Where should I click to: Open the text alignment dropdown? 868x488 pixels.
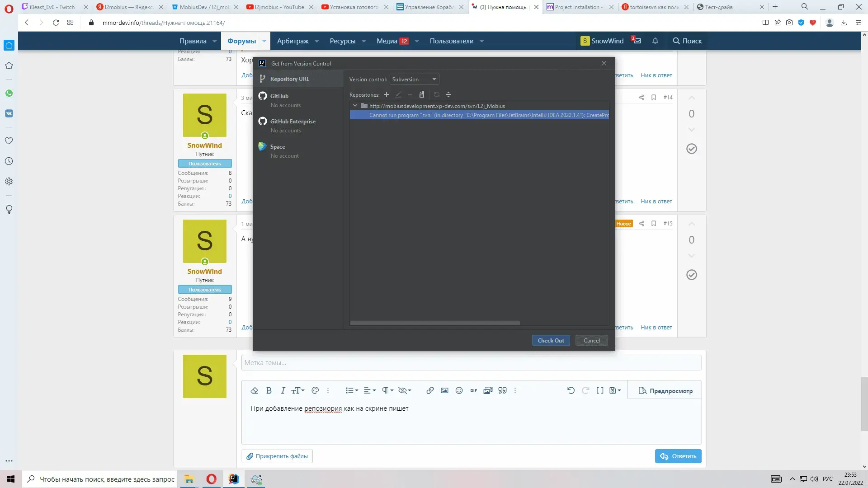point(370,391)
